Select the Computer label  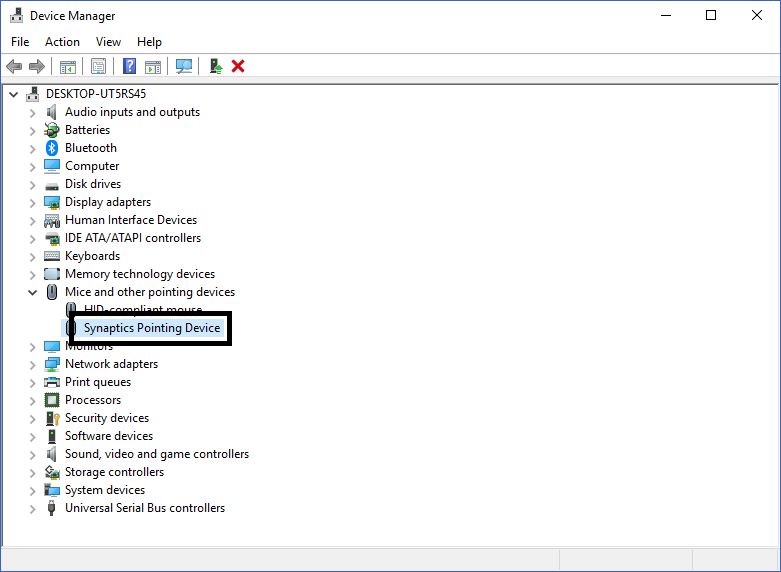pyautogui.click(x=92, y=166)
